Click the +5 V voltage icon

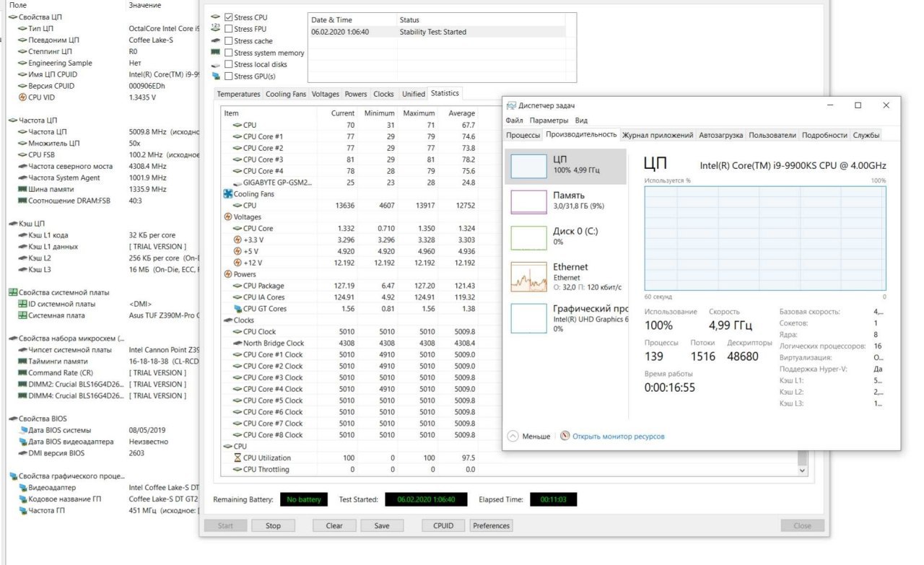point(237,251)
